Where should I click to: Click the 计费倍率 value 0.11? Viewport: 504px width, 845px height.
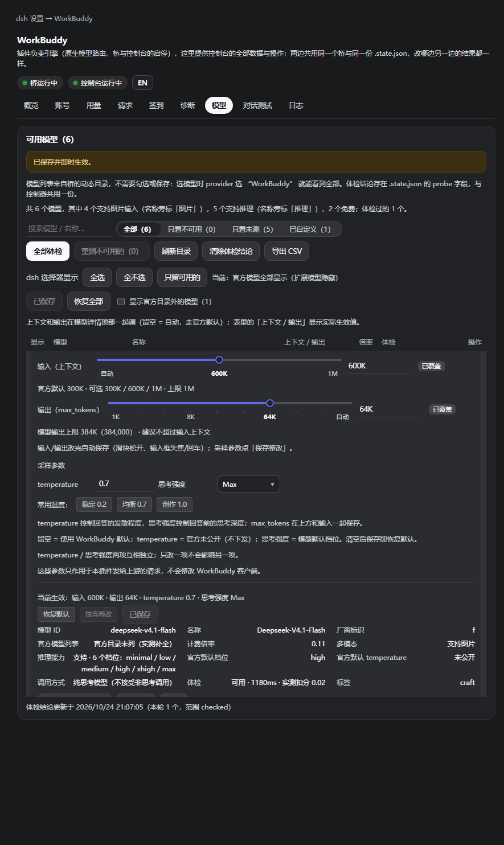click(318, 644)
